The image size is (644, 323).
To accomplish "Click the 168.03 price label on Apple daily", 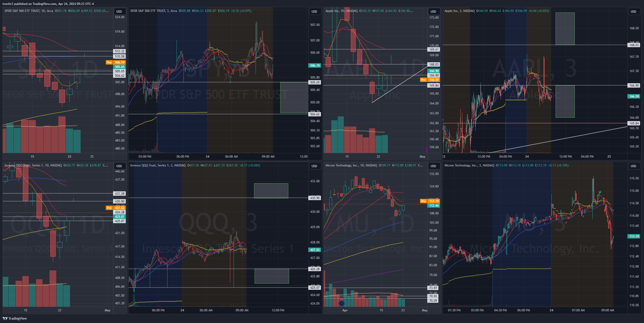I will click(x=434, y=65).
